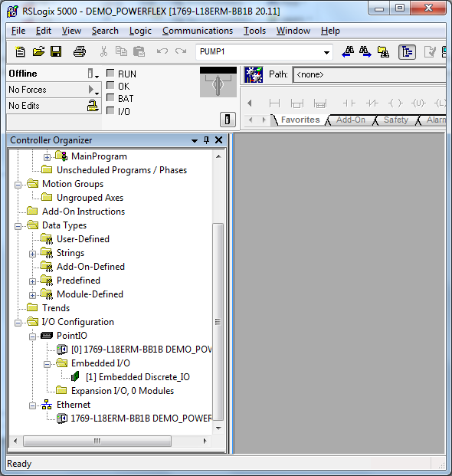Open the Communications menu
The width and height of the screenshot is (452, 476).
198,31
